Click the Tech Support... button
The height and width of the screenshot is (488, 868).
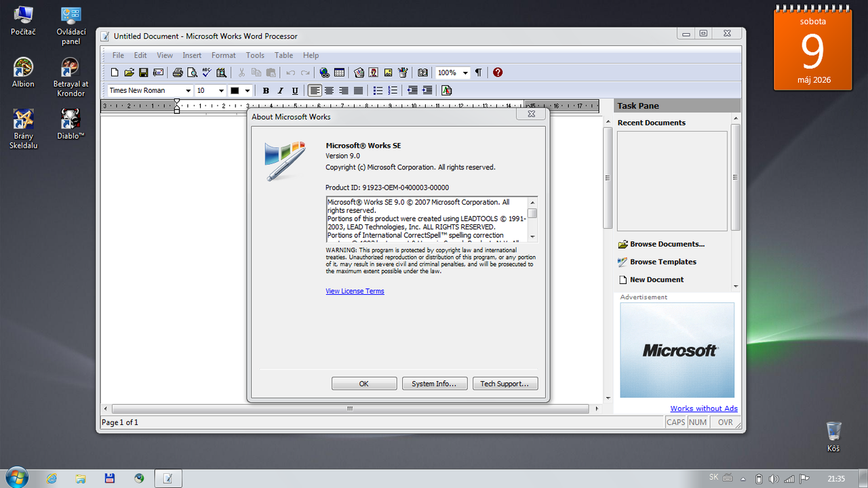click(505, 384)
